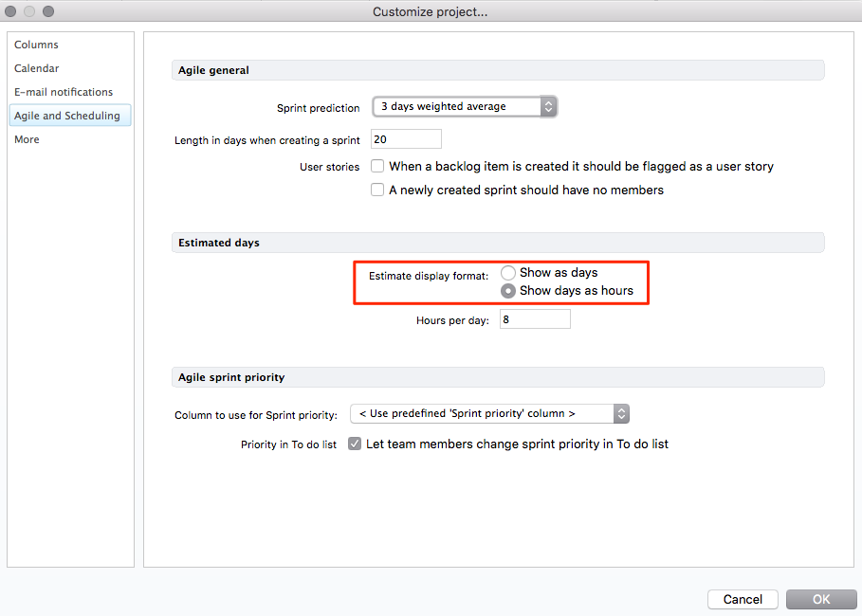Viewport: 862px width, 616px height.
Task: Open E-mail notifications settings
Action: (x=64, y=92)
